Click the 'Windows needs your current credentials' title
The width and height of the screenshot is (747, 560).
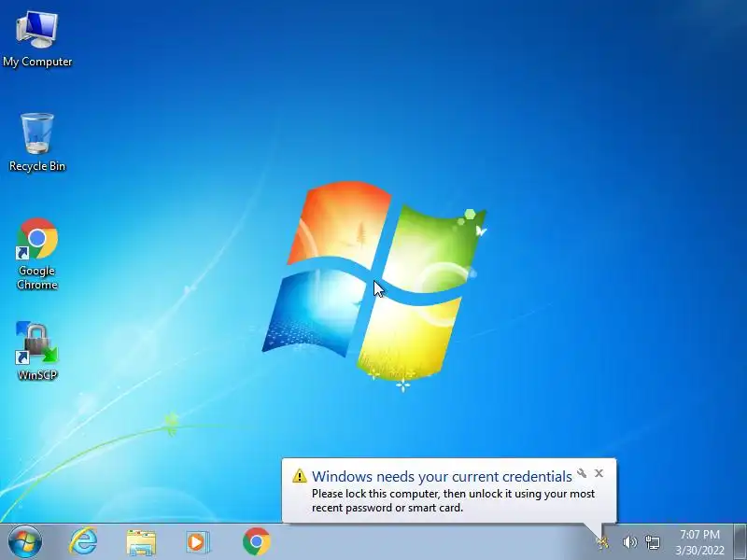pyautogui.click(x=442, y=476)
